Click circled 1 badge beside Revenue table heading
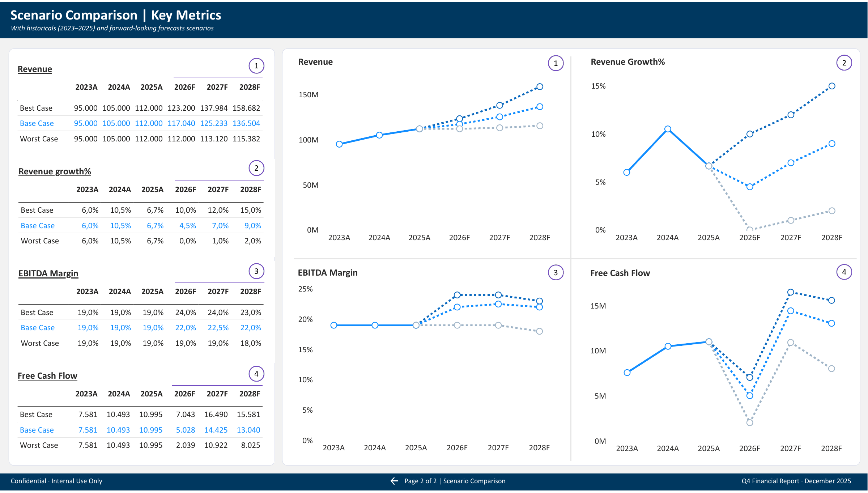Image resolution: width=868 pixels, height=493 pixels. 256,66
